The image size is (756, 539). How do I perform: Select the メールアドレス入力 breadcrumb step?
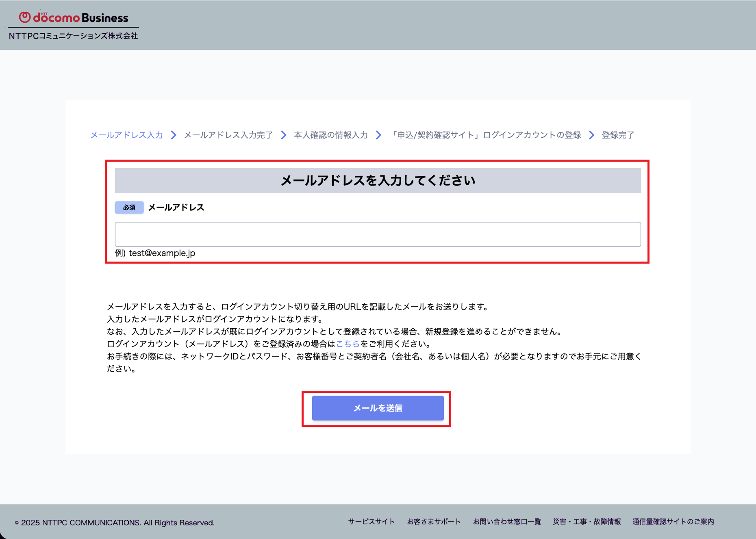(126, 135)
